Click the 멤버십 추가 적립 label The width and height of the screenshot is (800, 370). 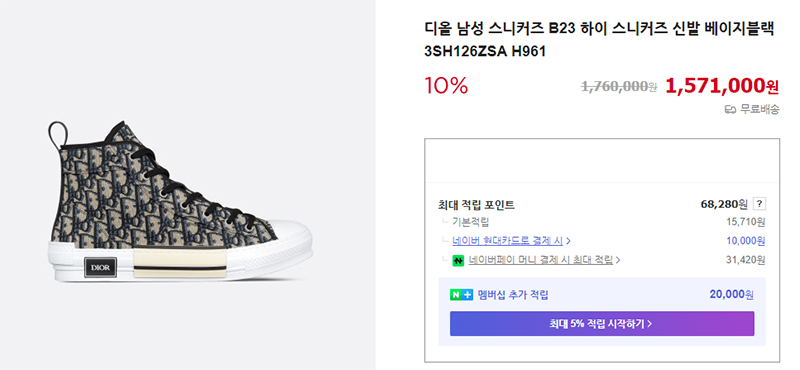(x=513, y=295)
